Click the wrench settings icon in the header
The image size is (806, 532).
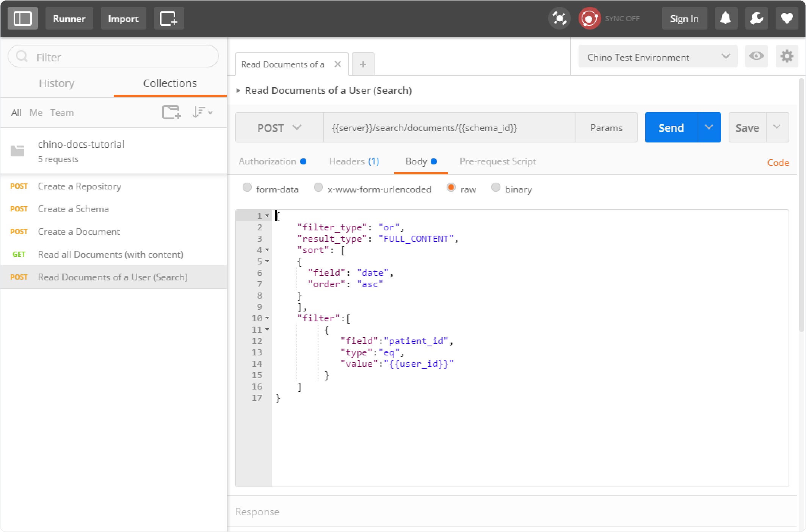[x=756, y=18]
